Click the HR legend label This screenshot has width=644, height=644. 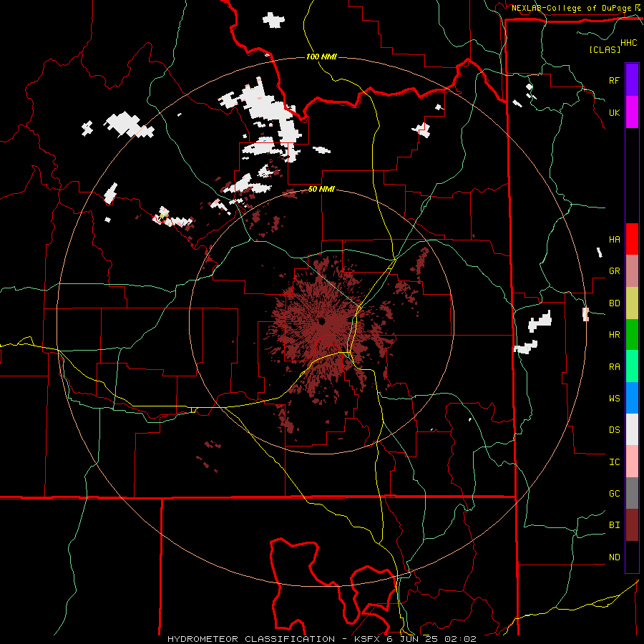614,335
